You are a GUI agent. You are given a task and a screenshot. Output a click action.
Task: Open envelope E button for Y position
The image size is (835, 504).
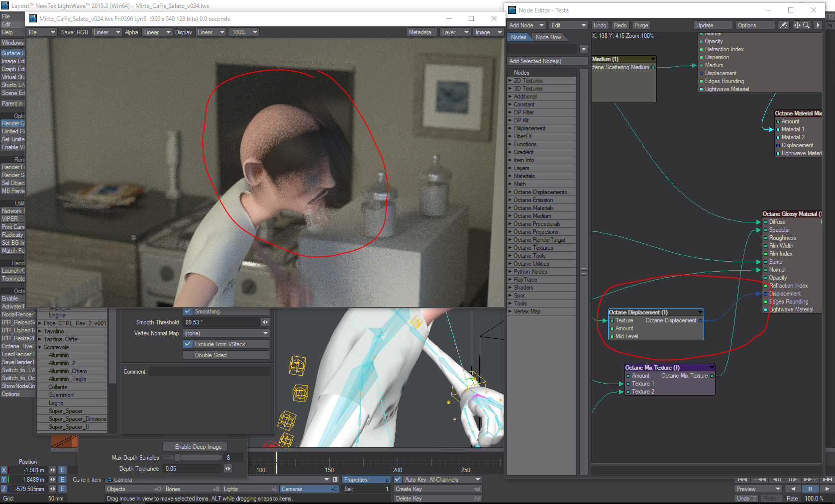click(62, 480)
